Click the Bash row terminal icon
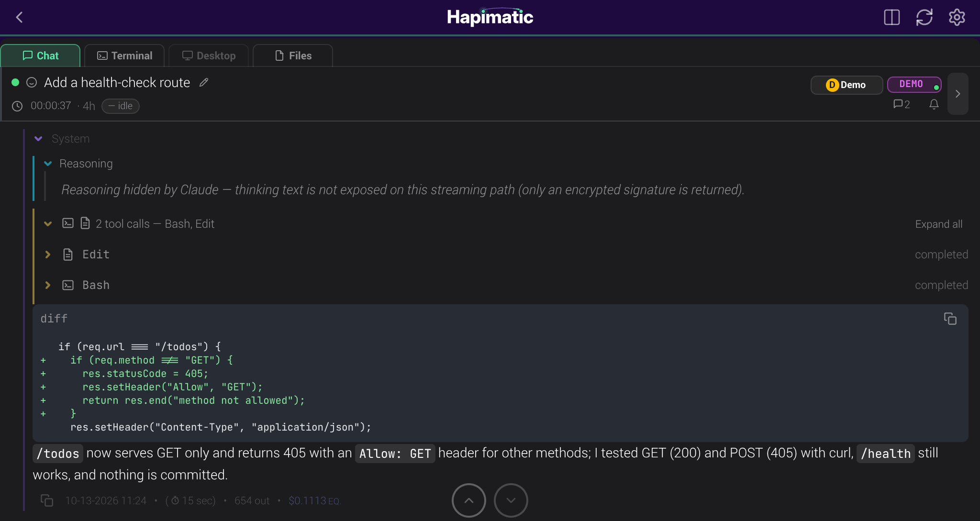 [68, 285]
